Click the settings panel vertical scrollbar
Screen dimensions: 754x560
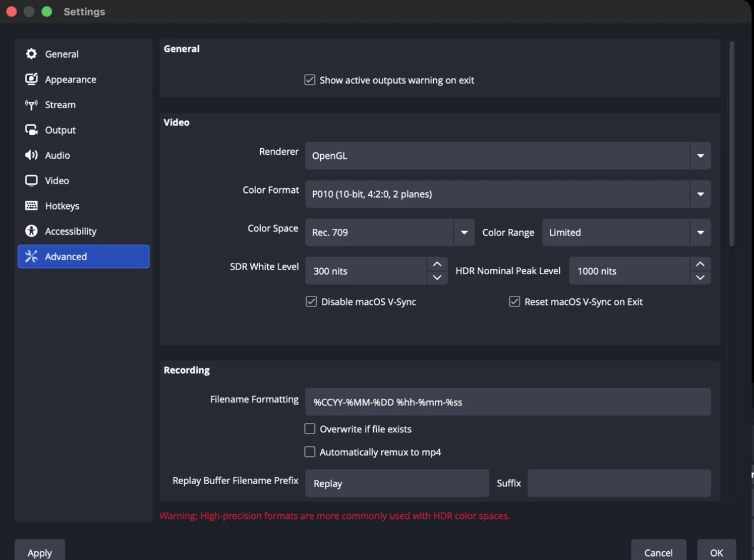[732, 143]
